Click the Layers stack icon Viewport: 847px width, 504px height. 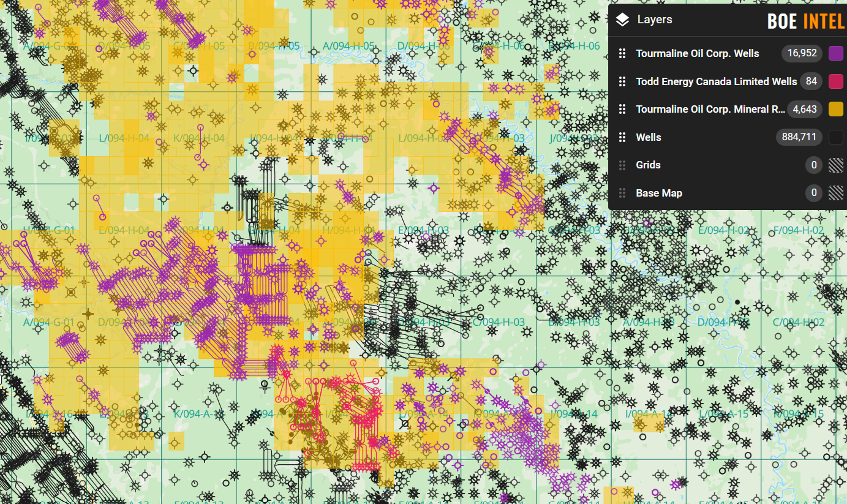coord(622,20)
